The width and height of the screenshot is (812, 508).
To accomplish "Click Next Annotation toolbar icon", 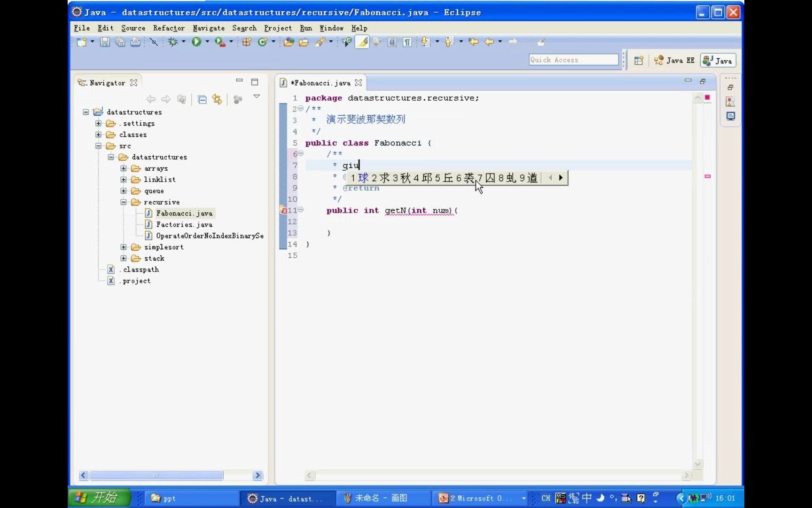I will pyautogui.click(x=425, y=42).
